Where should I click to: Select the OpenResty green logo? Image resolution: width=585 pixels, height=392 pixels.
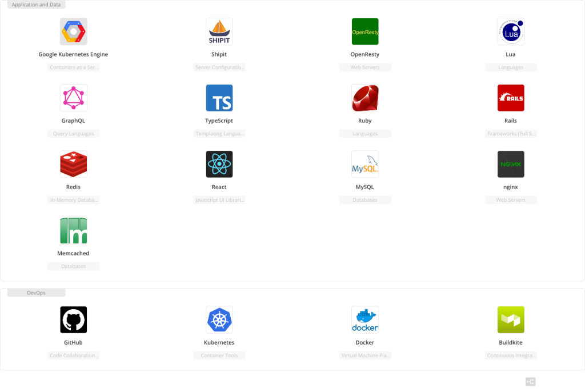[365, 32]
